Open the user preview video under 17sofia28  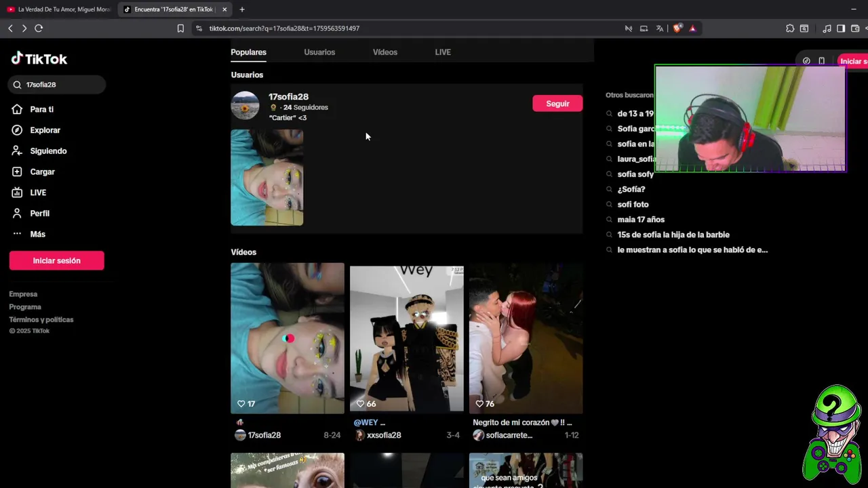click(x=267, y=178)
